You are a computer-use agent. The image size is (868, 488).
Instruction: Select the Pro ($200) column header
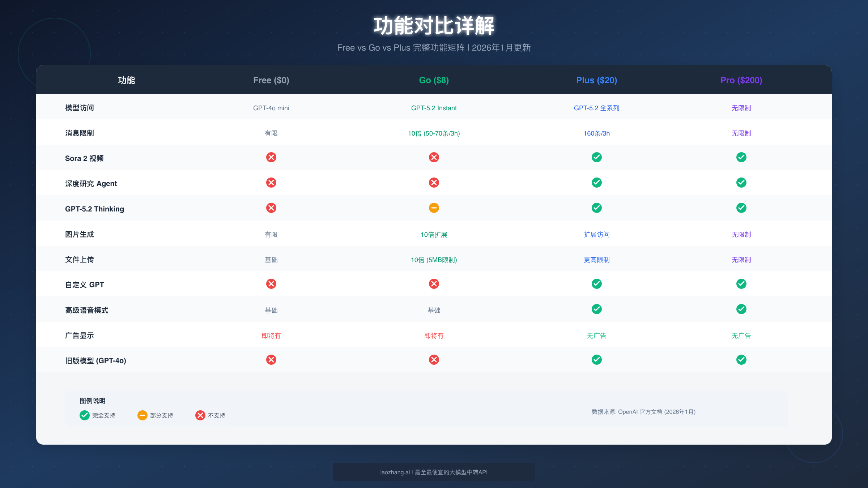741,80
